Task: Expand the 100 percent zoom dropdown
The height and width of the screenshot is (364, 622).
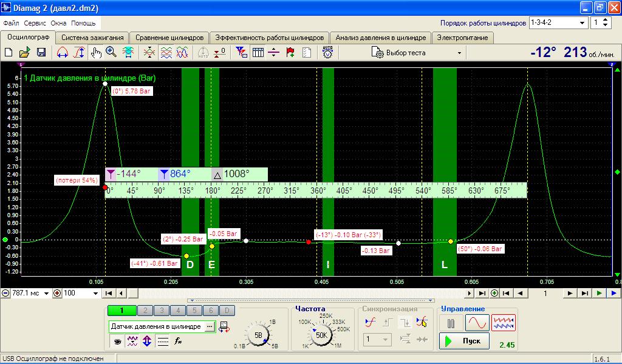Action: (x=95, y=293)
